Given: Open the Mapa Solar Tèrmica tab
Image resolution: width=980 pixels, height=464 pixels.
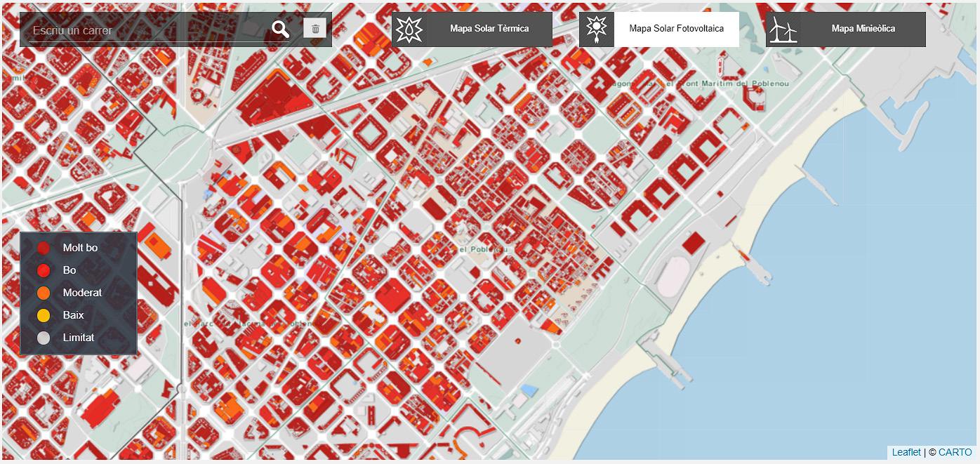Looking at the screenshot, I should [x=472, y=29].
